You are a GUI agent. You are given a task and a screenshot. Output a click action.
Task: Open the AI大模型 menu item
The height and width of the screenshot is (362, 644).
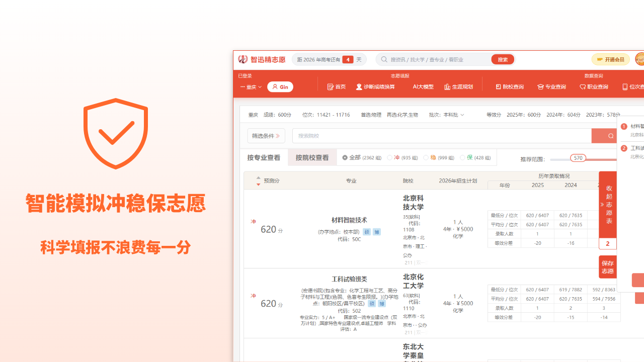click(423, 87)
